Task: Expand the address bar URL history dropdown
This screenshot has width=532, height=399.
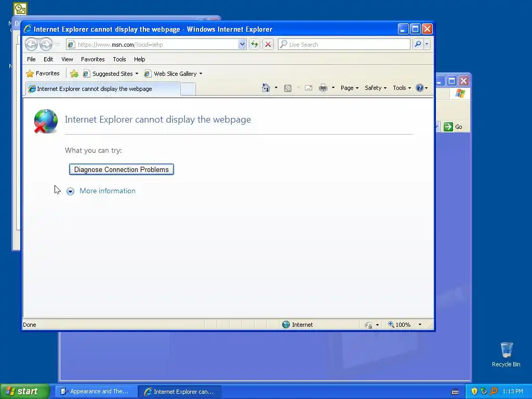Action: [x=242, y=45]
